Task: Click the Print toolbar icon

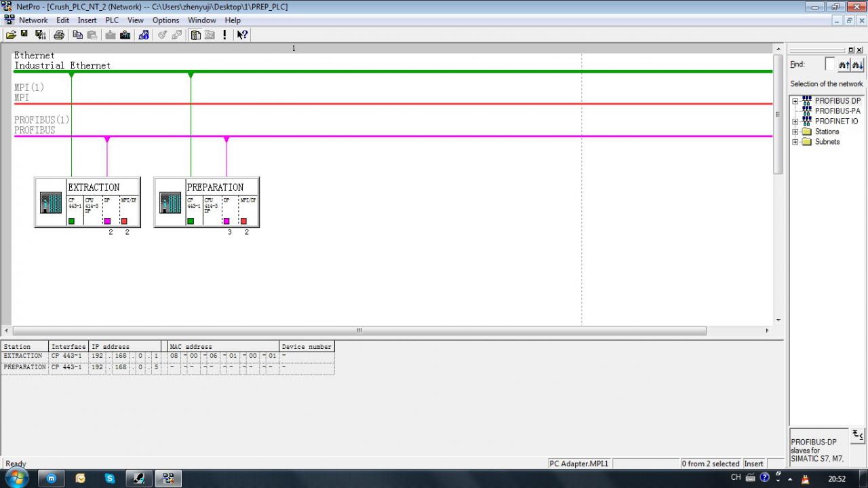Action: coord(59,35)
